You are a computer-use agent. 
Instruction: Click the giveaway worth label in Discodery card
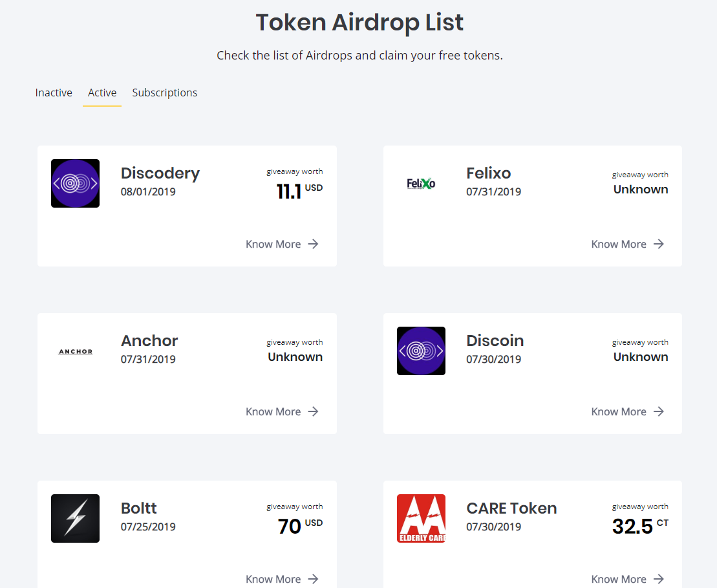[x=294, y=171]
